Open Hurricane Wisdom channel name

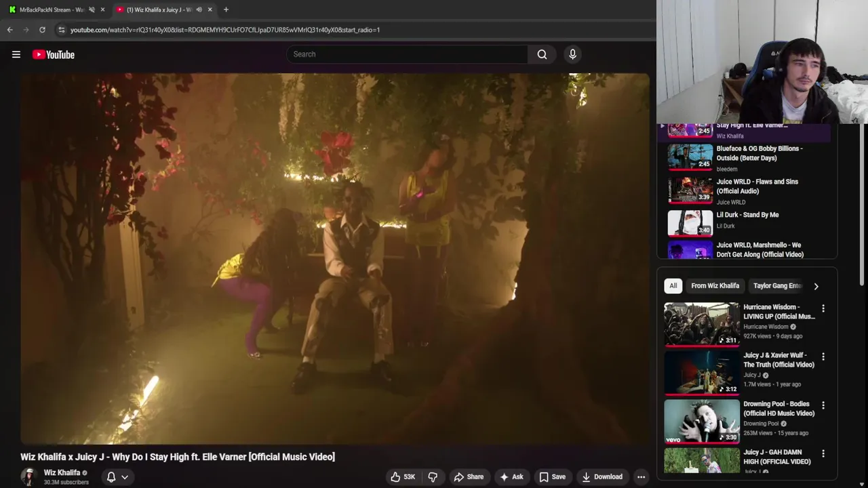[766, 327]
